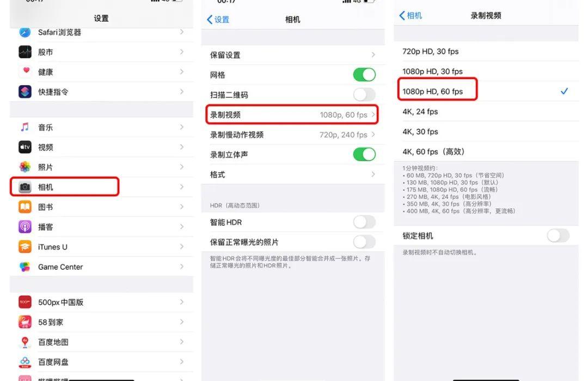588x381 pixels.
Task: Open the Stocks (股市) app icon
Action: (x=25, y=52)
